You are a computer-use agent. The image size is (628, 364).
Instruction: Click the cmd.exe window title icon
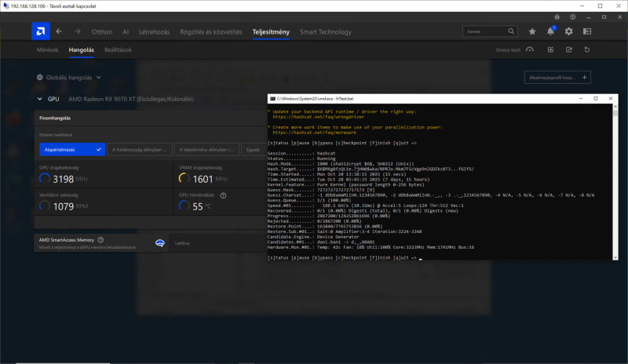[x=272, y=99]
